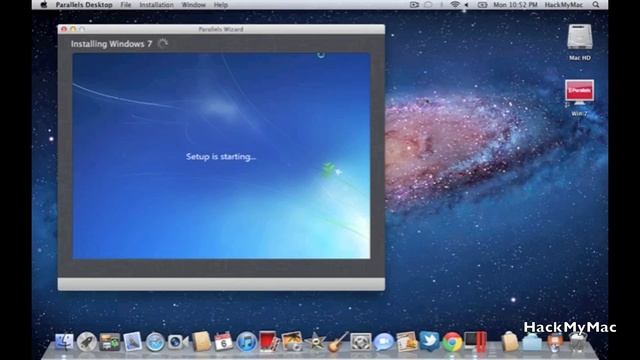
Task: Open Launchpad from the dock
Action: tap(87, 342)
